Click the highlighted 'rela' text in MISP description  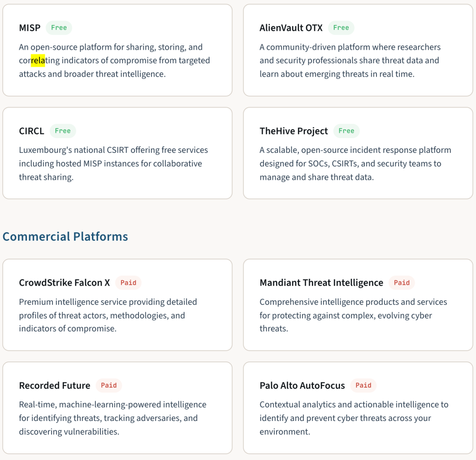point(38,60)
